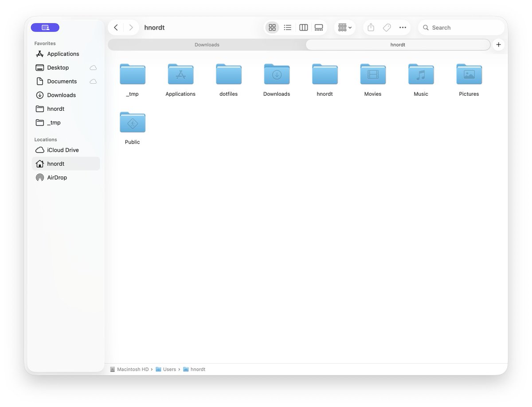The width and height of the screenshot is (532, 407).
Task: Open Documents in the sidebar
Action: [66, 81]
